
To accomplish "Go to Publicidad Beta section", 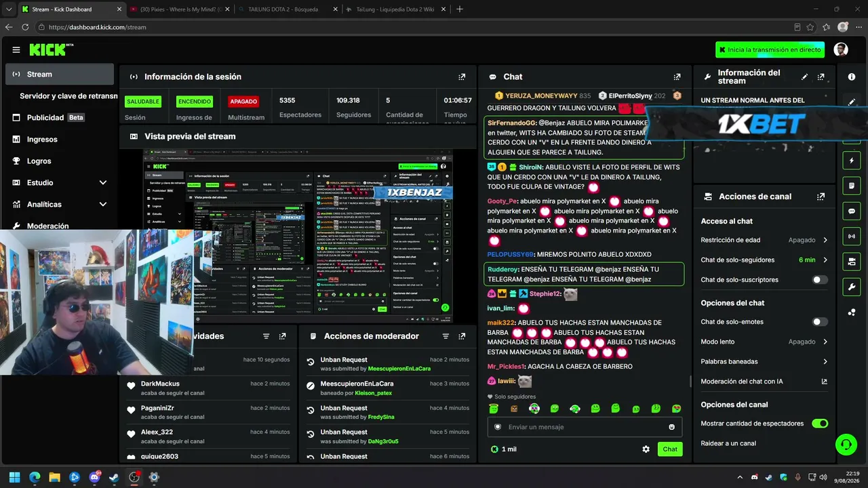I will pos(60,118).
